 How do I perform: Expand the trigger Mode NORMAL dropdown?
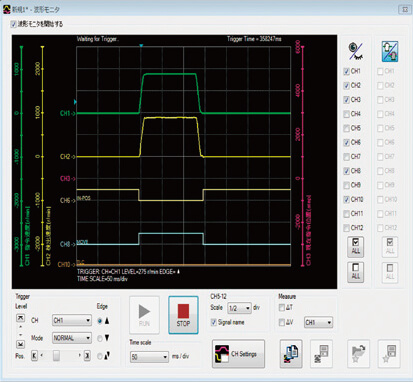pos(72,338)
